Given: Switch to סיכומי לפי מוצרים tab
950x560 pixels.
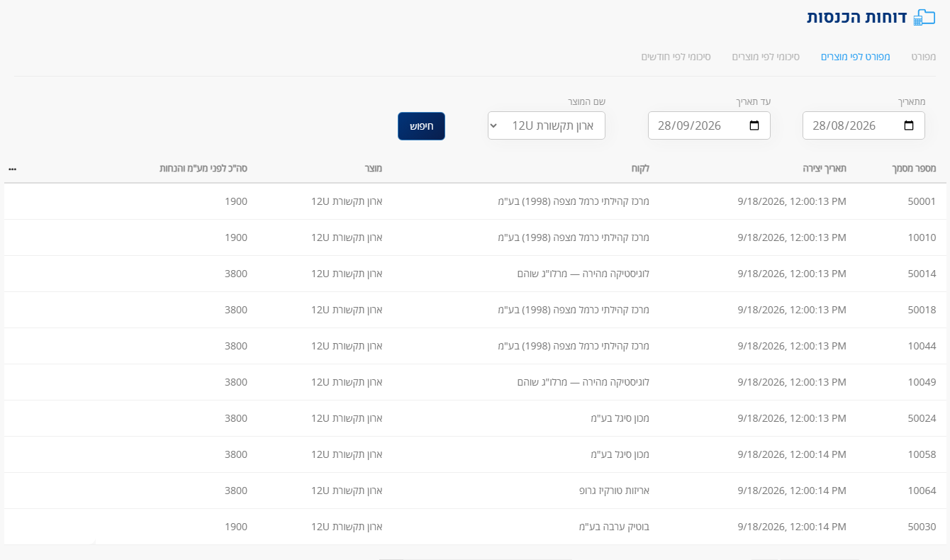Looking at the screenshot, I should coord(766,56).
